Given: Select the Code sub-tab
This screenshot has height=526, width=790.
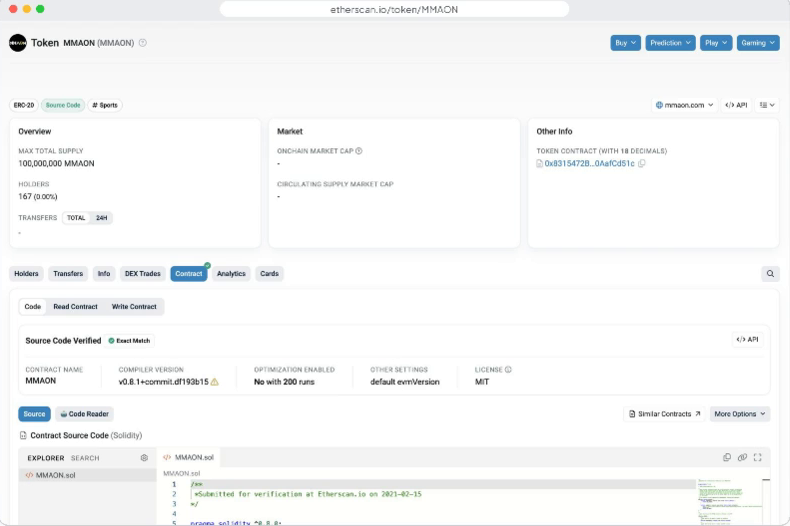Looking at the screenshot, I should coord(33,306).
